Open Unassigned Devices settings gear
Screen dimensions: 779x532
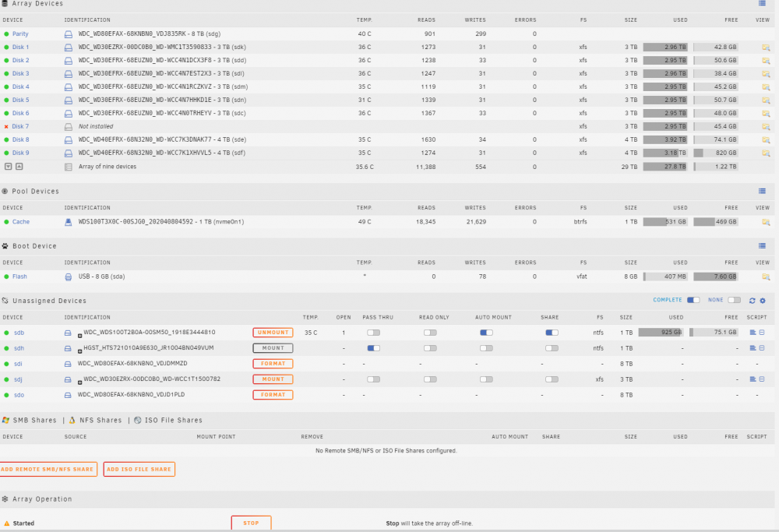763,301
